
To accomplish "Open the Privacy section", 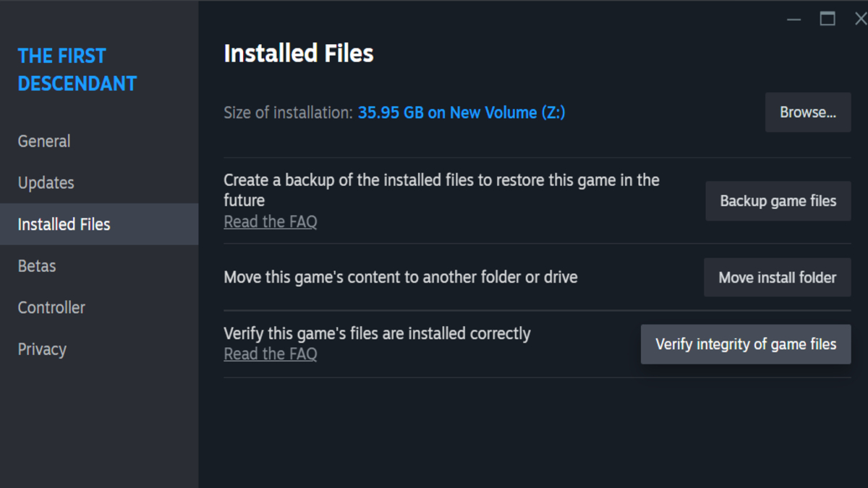I will pos(42,349).
